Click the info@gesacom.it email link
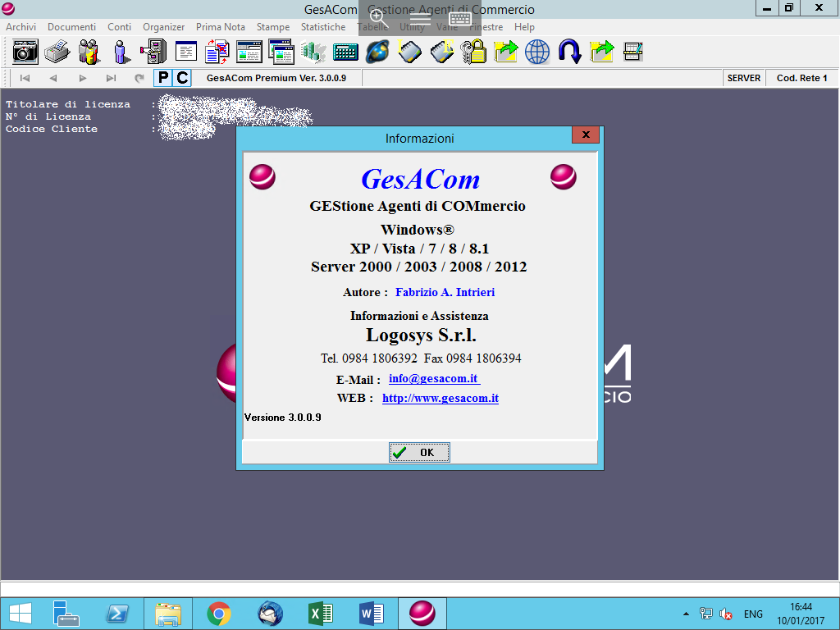 434,379
